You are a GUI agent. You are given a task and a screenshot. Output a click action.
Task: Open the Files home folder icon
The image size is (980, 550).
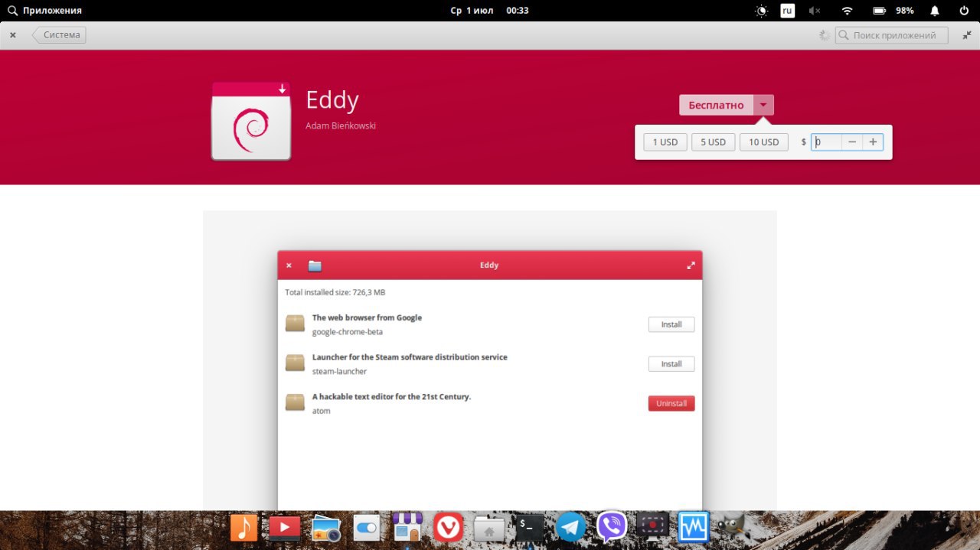point(489,527)
